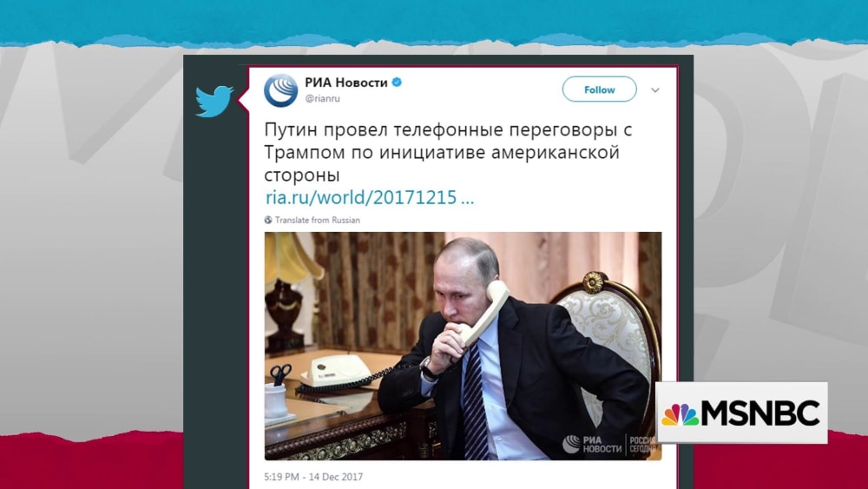This screenshot has height=489, width=868.
Task: Click the Twitter bird logo
Action: tap(214, 101)
